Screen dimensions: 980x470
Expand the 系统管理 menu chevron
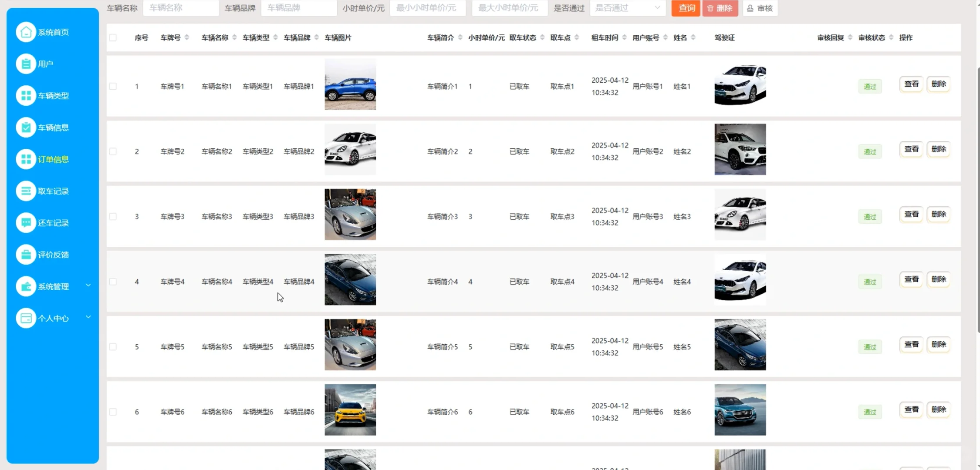[89, 285]
